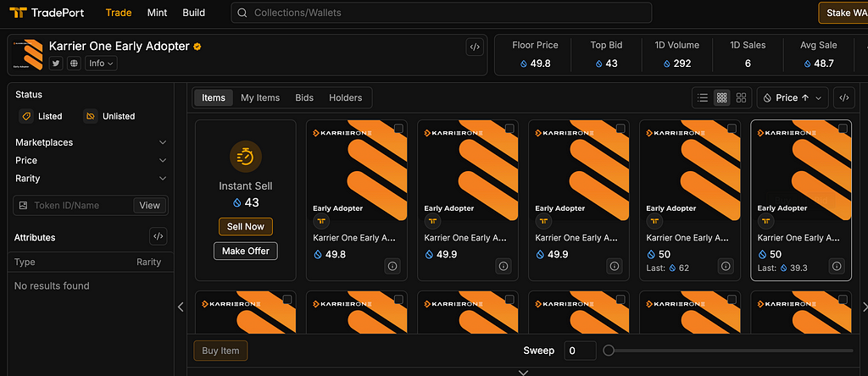Viewport: 868px width, 376px height.
Task: Open info icon on the 49.8 priced item
Action: [x=392, y=266]
